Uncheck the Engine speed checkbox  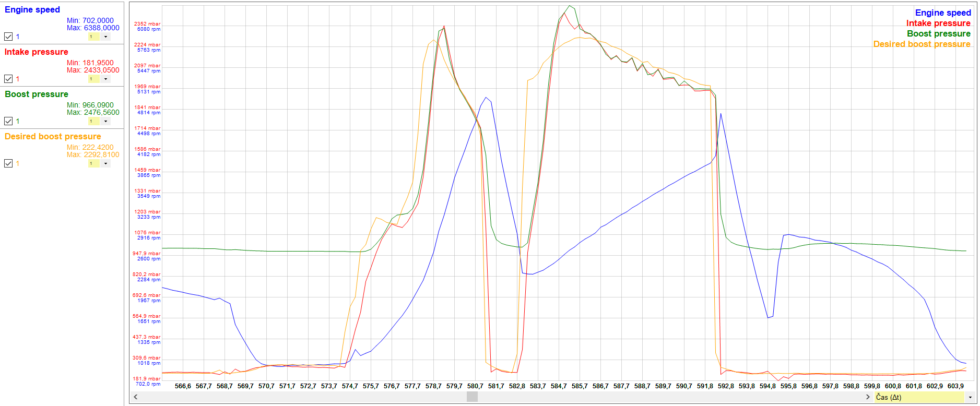8,37
